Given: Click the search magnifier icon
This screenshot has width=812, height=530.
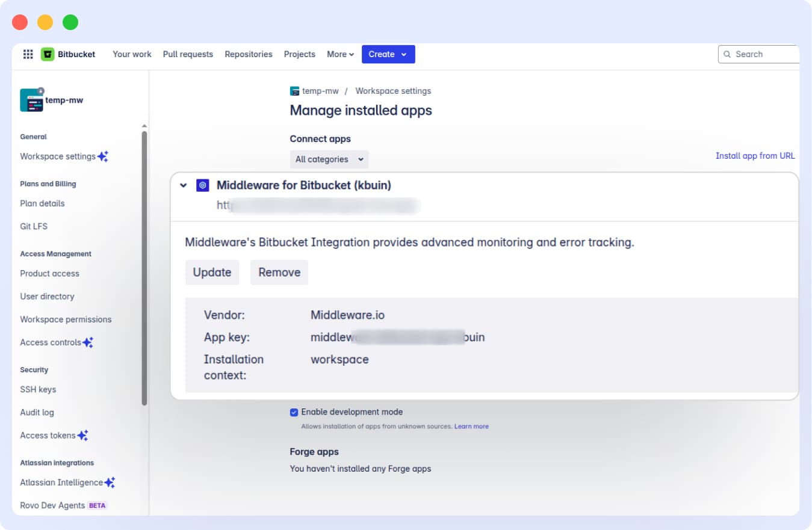Looking at the screenshot, I should tap(728, 54).
